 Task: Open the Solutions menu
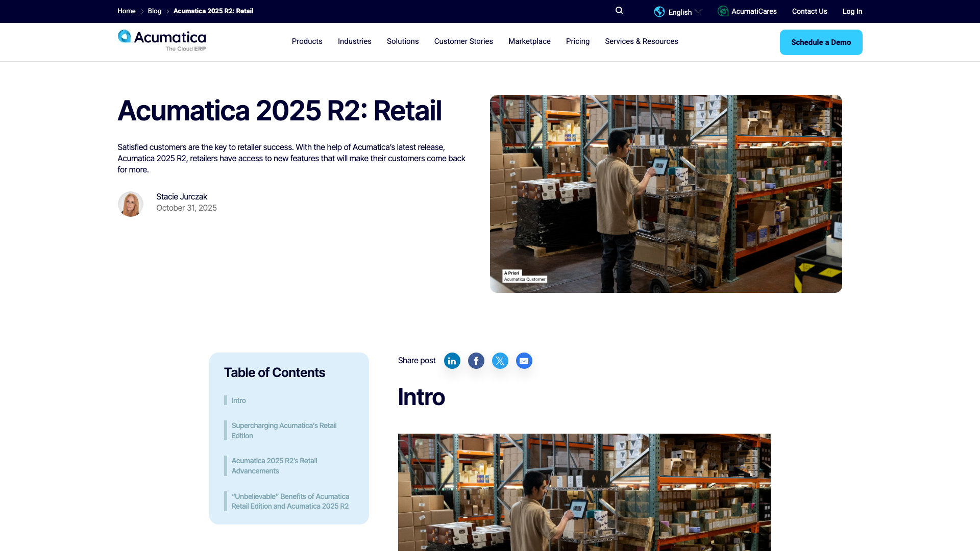coord(403,41)
